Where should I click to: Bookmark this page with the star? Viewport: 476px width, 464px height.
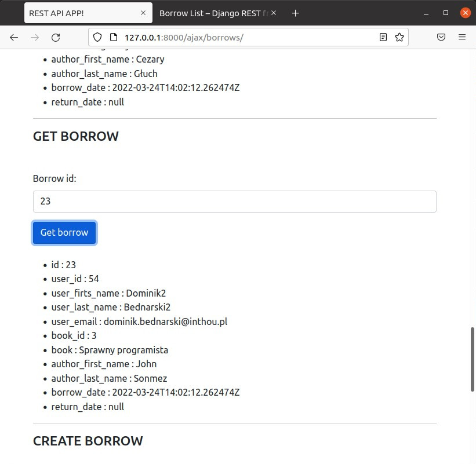[399, 37]
